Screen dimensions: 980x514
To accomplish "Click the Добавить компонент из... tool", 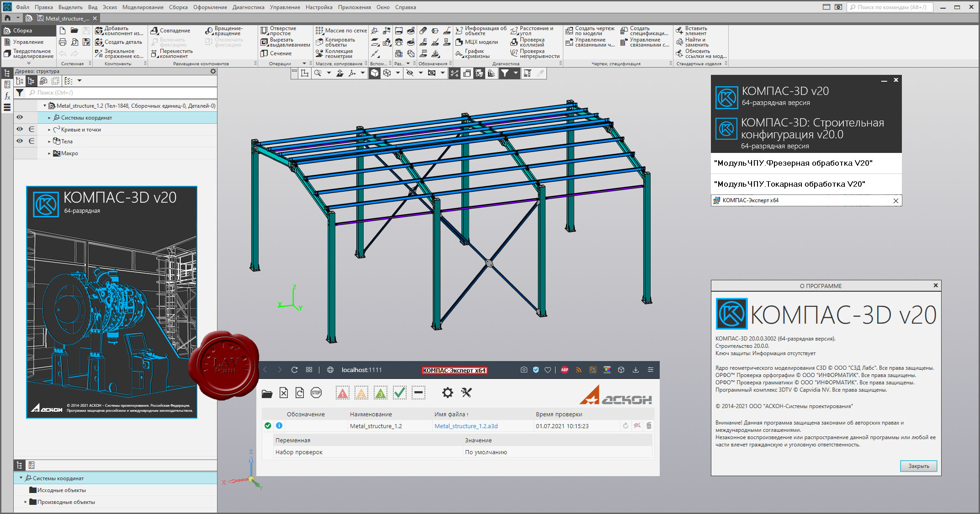I will (x=119, y=31).
